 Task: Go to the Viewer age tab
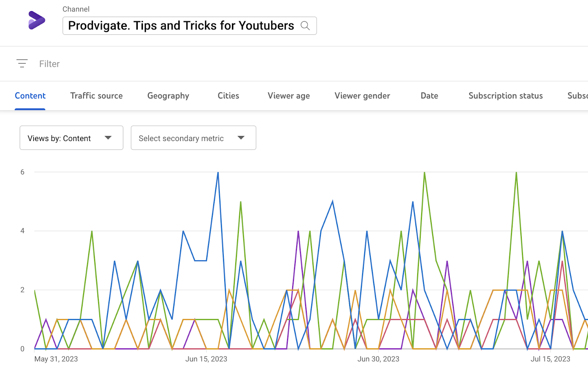coord(288,96)
